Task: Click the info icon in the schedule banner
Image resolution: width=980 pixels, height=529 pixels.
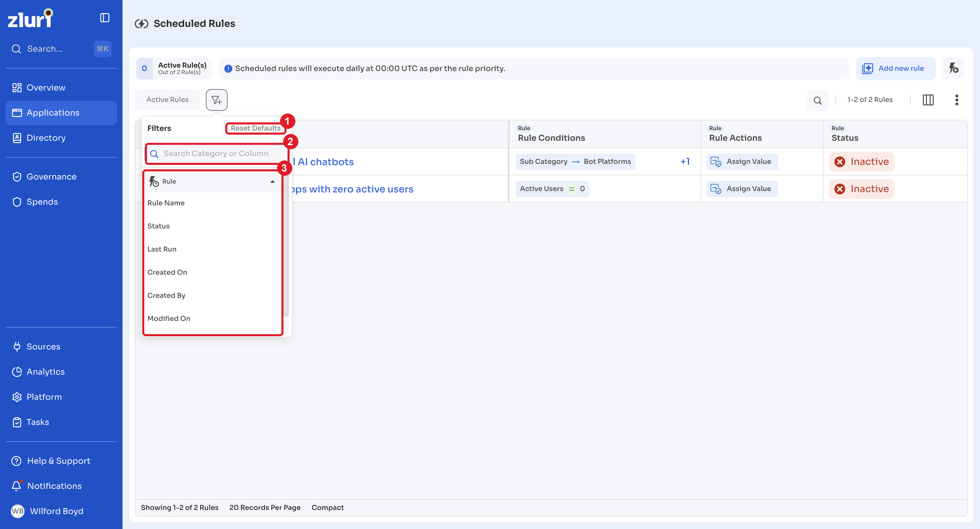Action: 228,69
